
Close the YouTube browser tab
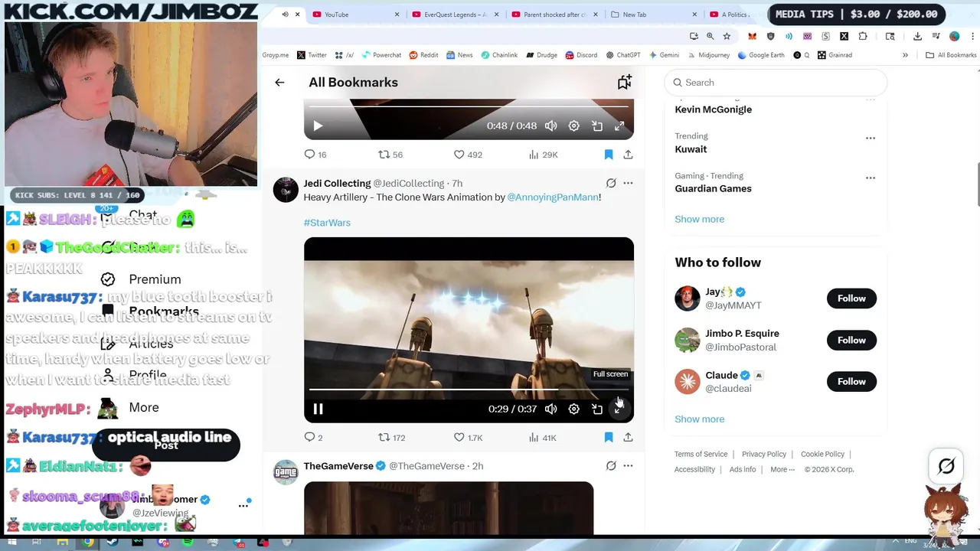397,15
